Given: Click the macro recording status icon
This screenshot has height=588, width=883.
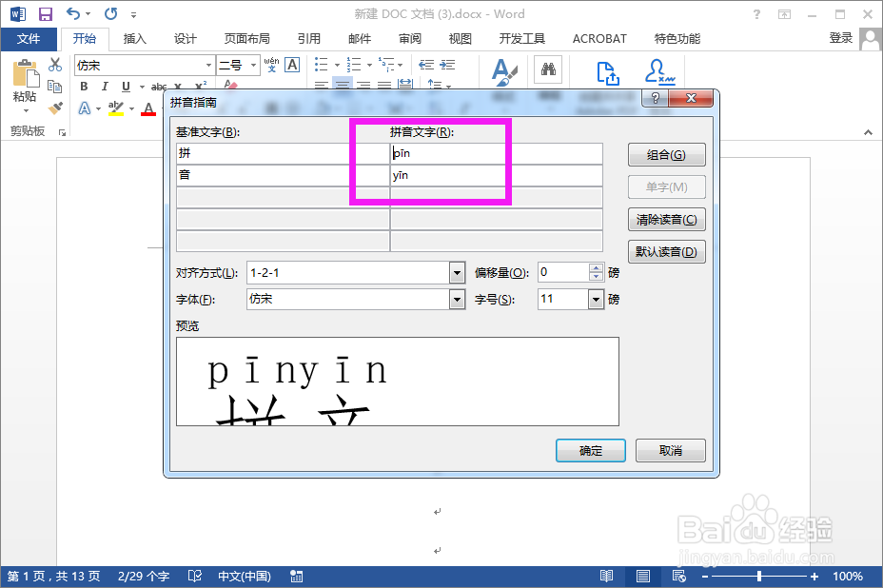Looking at the screenshot, I should (x=296, y=577).
